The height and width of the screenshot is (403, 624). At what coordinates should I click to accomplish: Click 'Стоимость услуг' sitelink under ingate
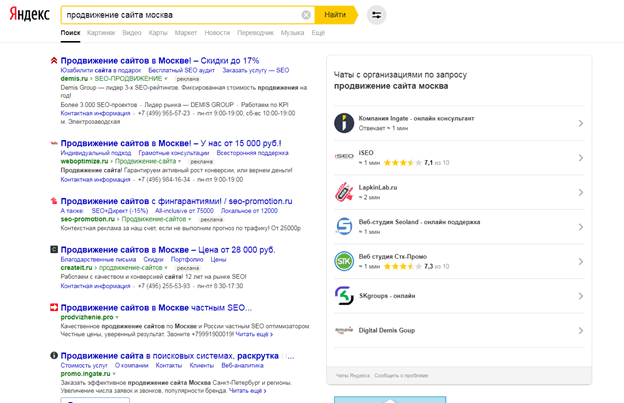(x=84, y=365)
